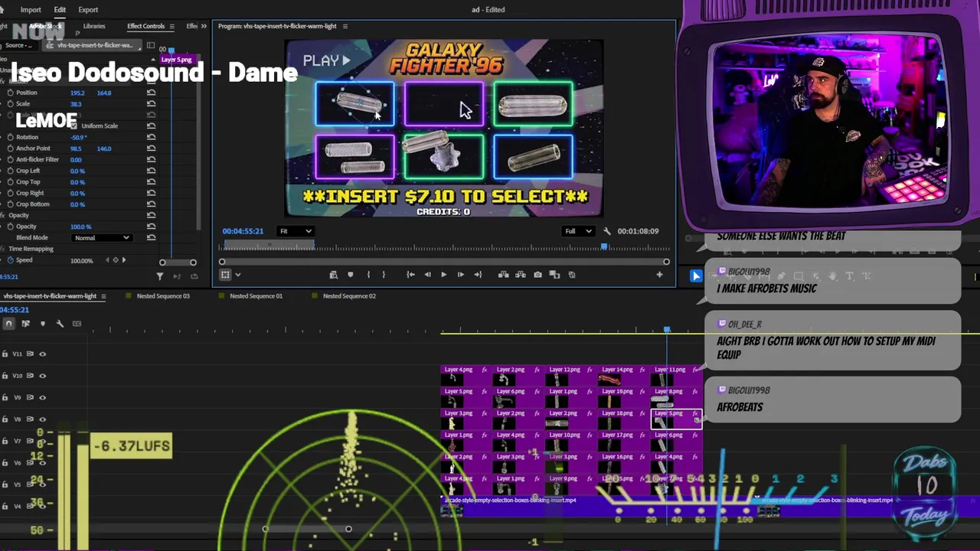This screenshot has width=980, height=551.
Task: Open the Export workspace tab
Action: click(88, 10)
